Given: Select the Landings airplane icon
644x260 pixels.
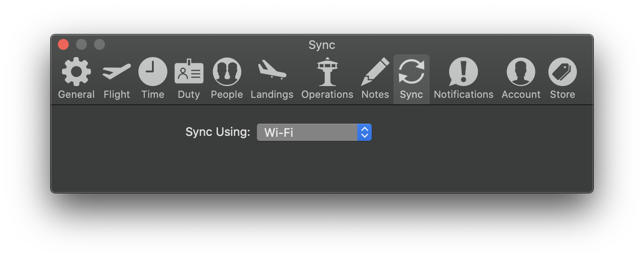Looking at the screenshot, I should tap(272, 70).
